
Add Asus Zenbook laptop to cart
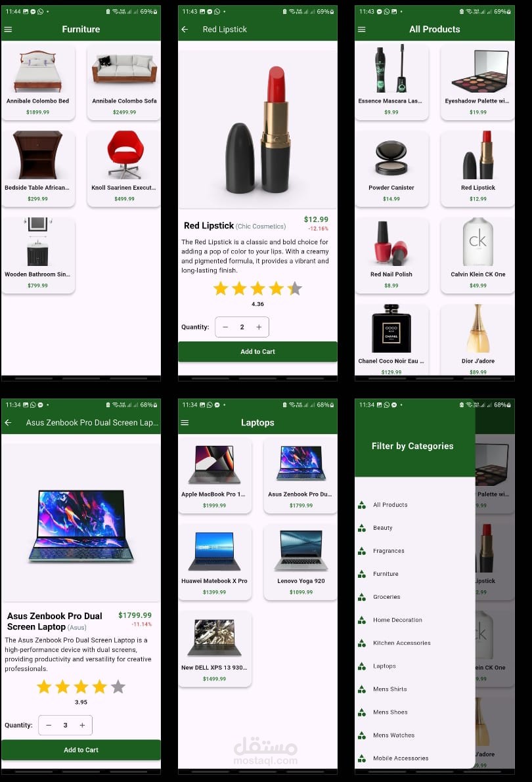pyautogui.click(x=81, y=750)
